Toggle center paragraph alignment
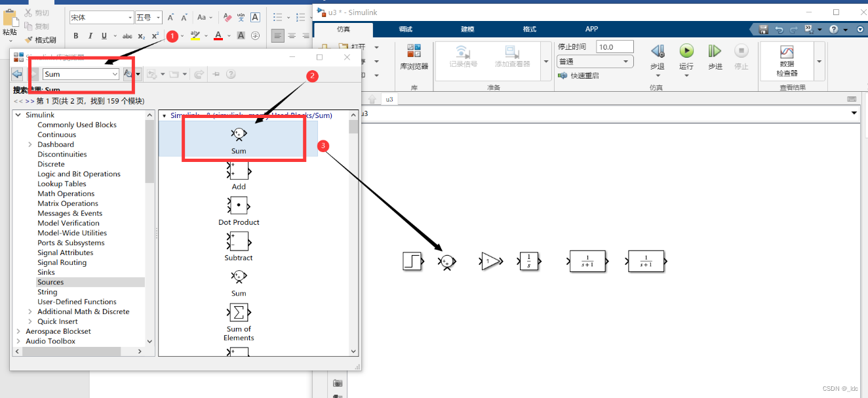The width and height of the screenshot is (868, 398). 292,36
